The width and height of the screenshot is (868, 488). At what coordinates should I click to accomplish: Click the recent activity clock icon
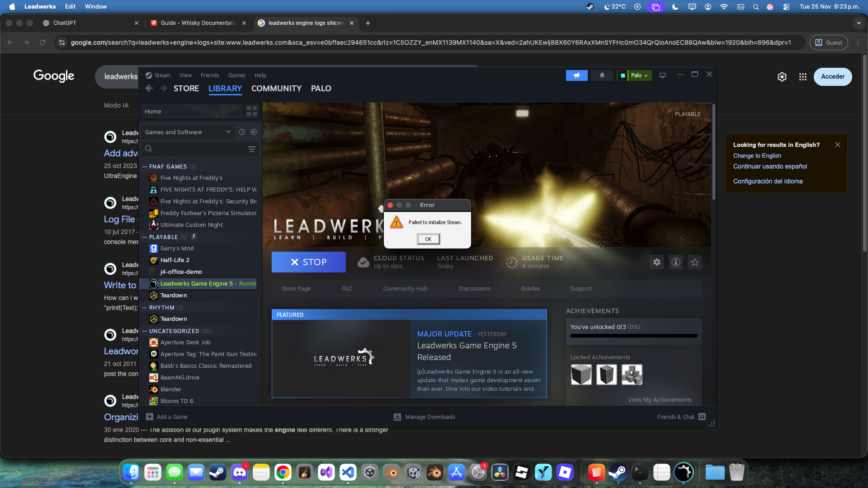[x=242, y=132]
